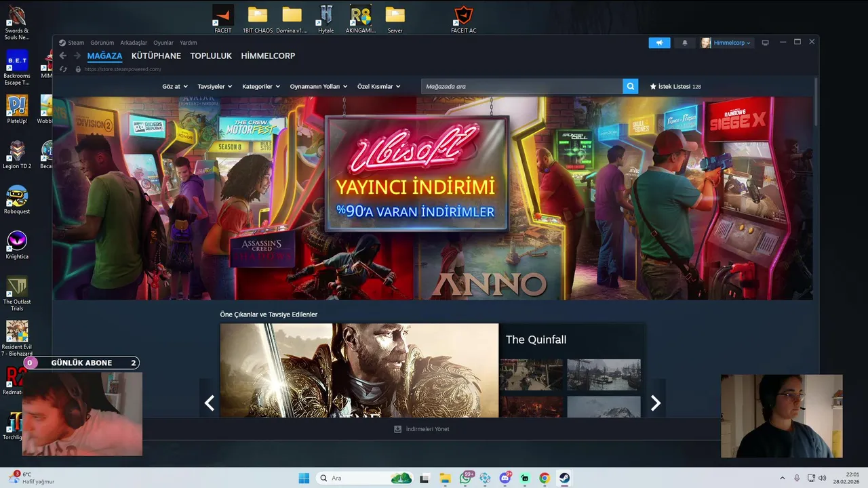Click the magnifier search button in store
Screen dimensions: 868x488
[631, 86]
